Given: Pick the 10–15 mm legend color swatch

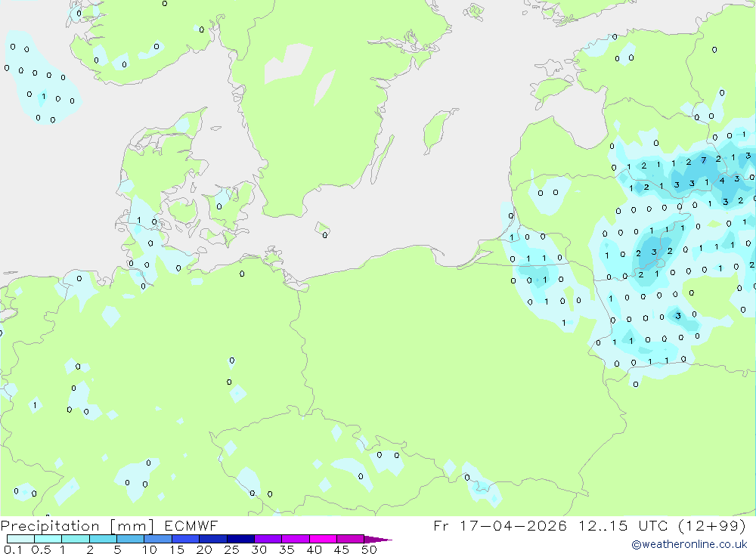Looking at the screenshot, I should tap(158, 539).
